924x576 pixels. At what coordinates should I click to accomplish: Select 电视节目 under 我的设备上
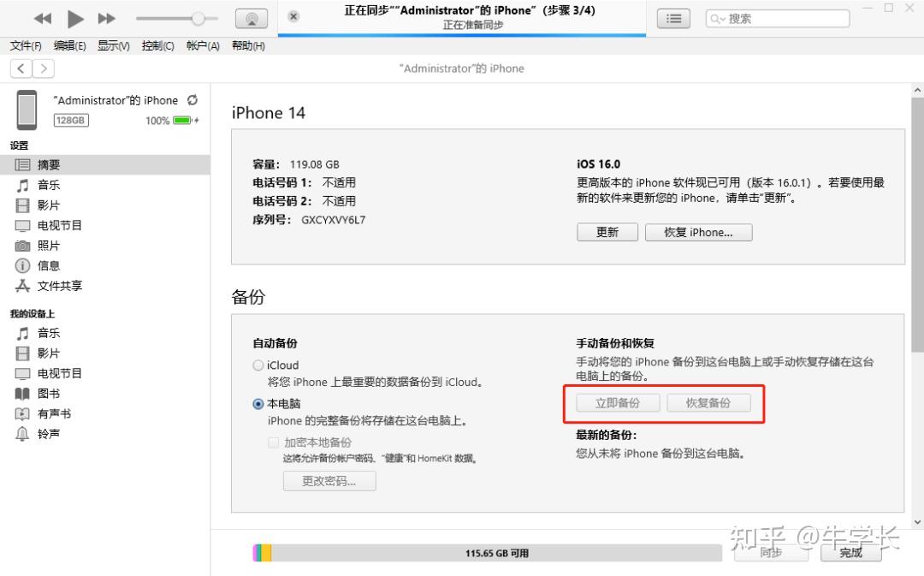pyautogui.click(x=105, y=373)
